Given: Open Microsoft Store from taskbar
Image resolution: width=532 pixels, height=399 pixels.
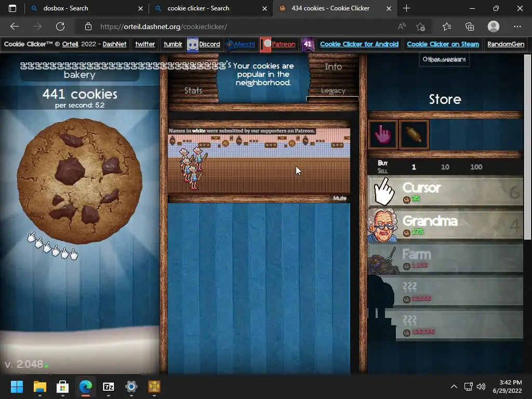Looking at the screenshot, I should (x=62, y=387).
